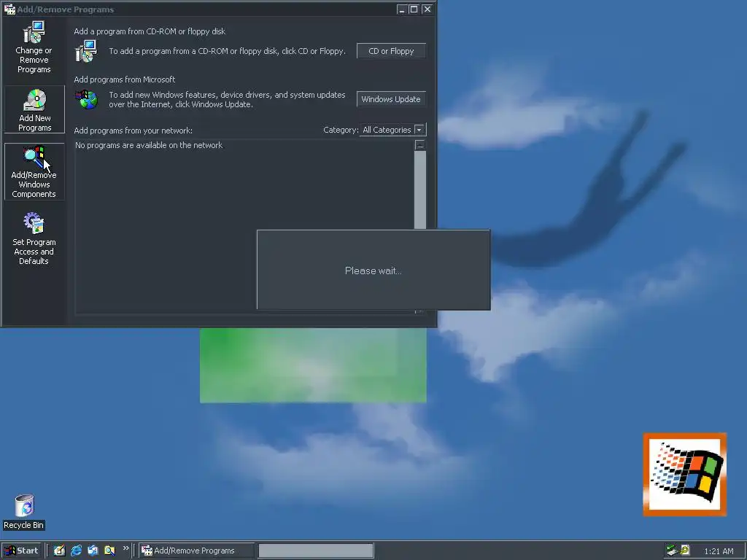This screenshot has height=560, width=747.
Task: Maximize the Add/Remove Programs window
Action: (414, 9)
